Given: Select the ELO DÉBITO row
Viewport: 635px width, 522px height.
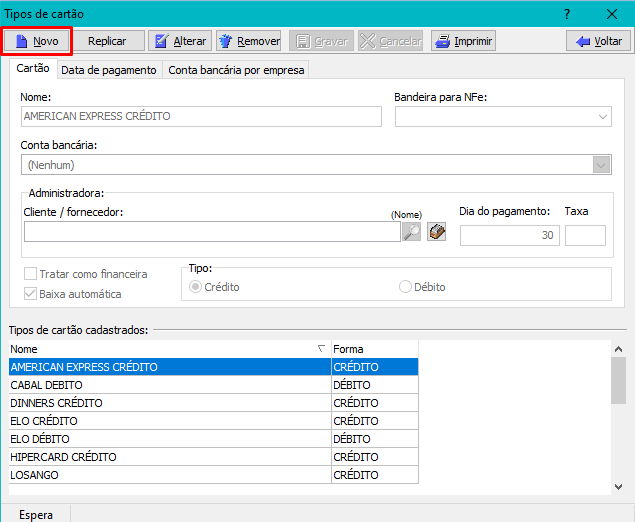Looking at the screenshot, I should click(213, 439).
